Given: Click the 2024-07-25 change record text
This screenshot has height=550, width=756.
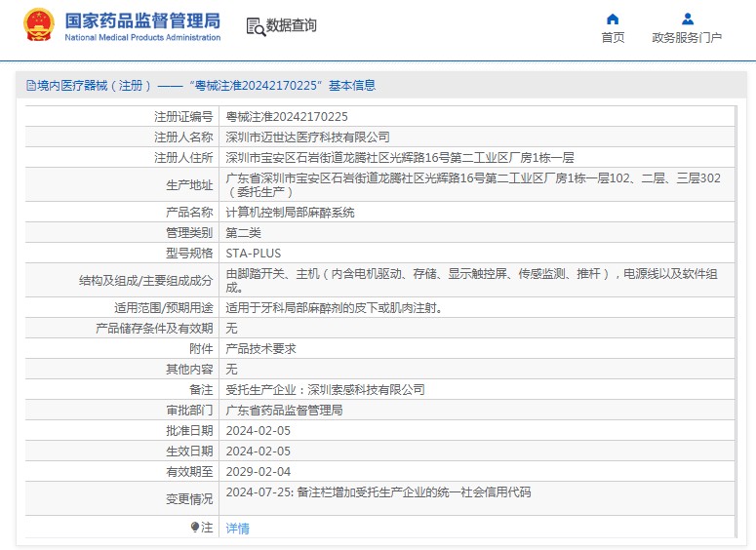Looking at the screenshot, I should point(378,492).
